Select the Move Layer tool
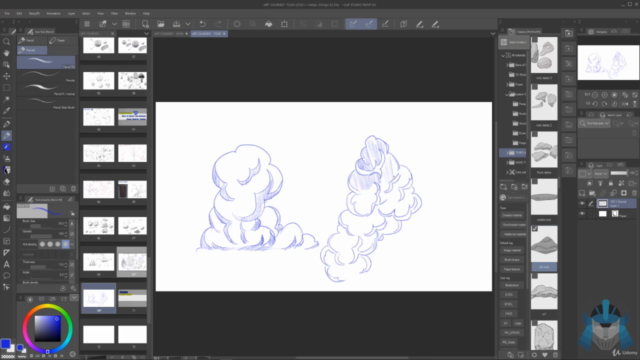Screen dimensions: 640x360 pos(7,76)
